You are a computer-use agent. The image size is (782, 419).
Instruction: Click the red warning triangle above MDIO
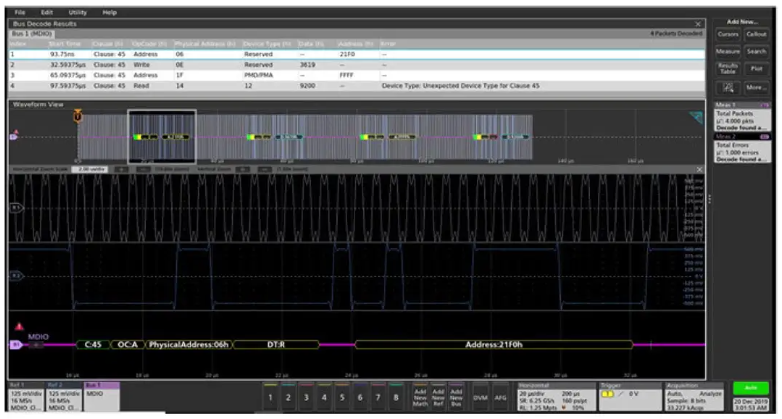pyautogui.click(x=19, y=327)
